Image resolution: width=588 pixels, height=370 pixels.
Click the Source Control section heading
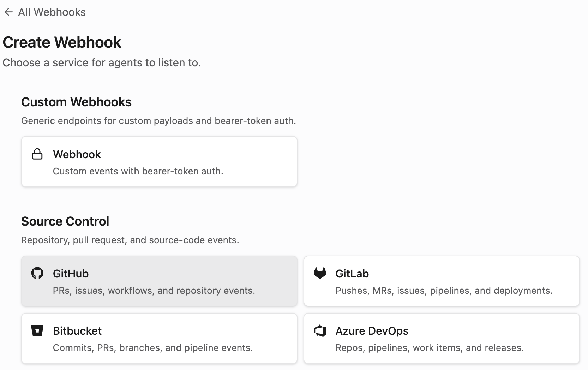click(65, 221)
